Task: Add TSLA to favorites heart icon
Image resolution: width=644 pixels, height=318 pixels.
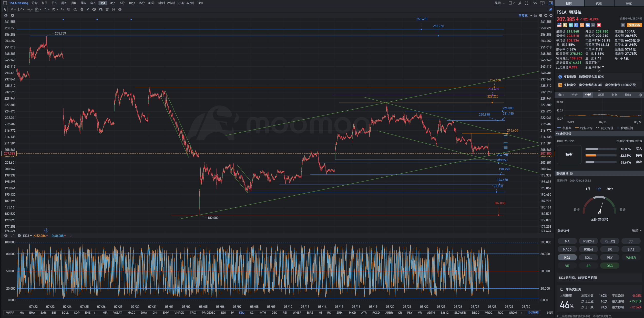Action: click(599, 25)
